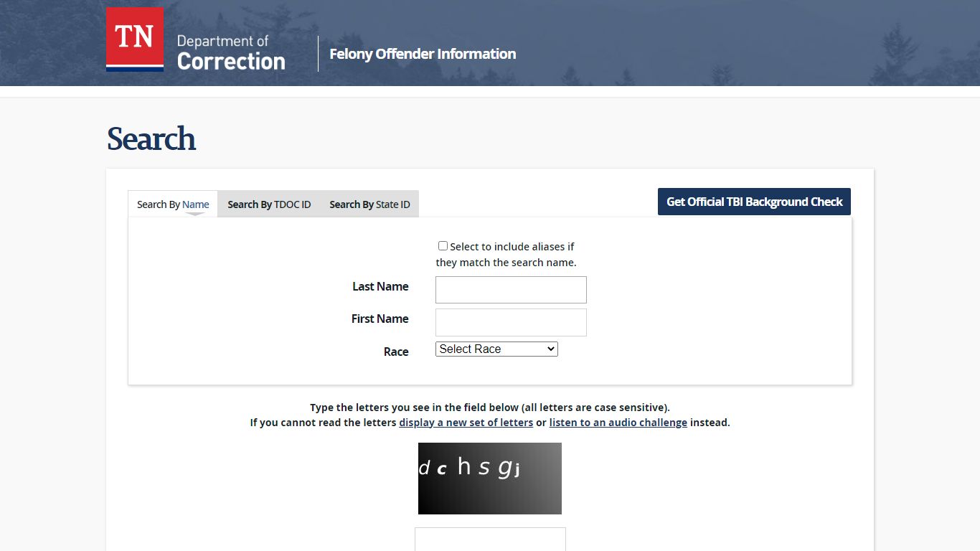Click the Last Name field label

pos(380,286)
